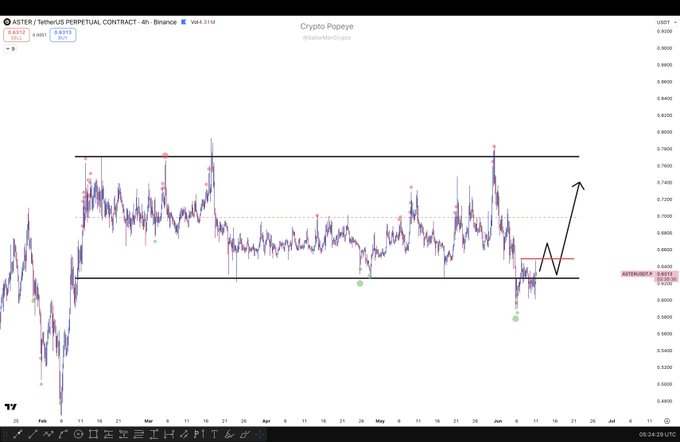Viewport: 680px width, 442px height.
Task: Click the Jun date axis label
Action: click(497, 421)
